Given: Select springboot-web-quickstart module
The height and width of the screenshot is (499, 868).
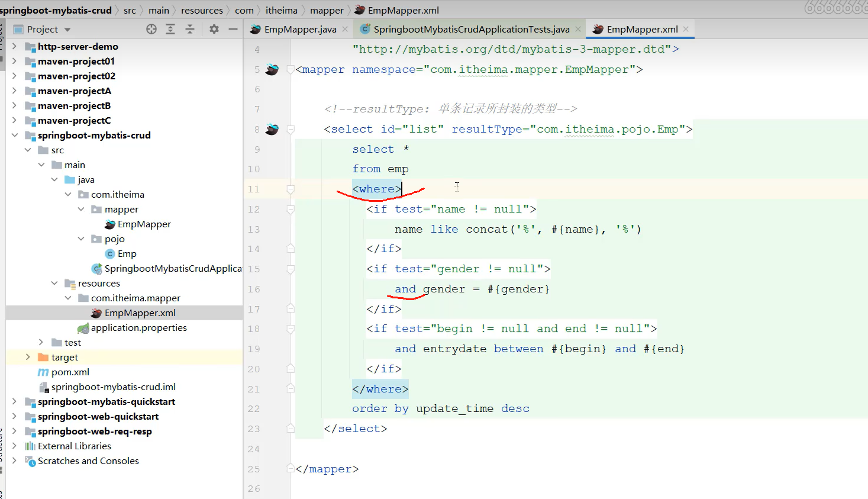Looking at the screenshot, I should (98, 416).
